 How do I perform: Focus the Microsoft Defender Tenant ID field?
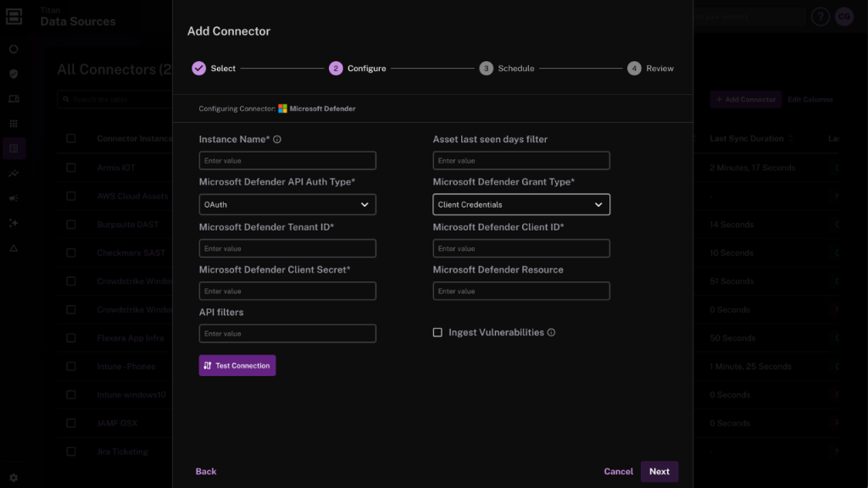point(287,248)
